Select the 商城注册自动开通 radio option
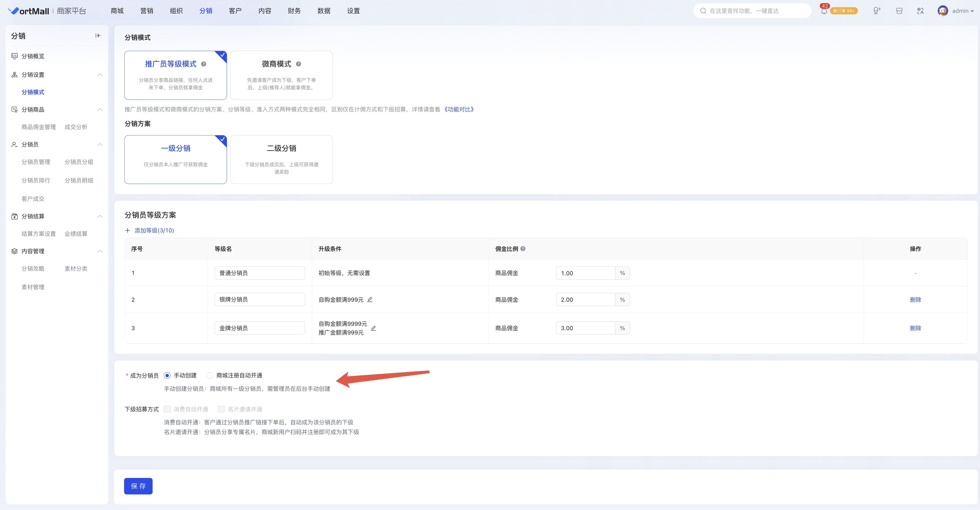Screen dimensions: 980x510 [210, 376]
